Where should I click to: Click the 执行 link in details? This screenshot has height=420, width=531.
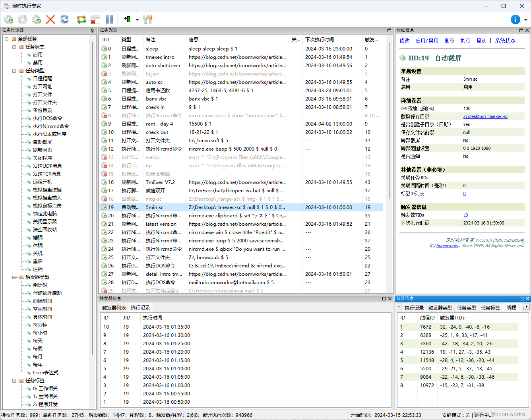pyautogui.click(x=465, y=41)
